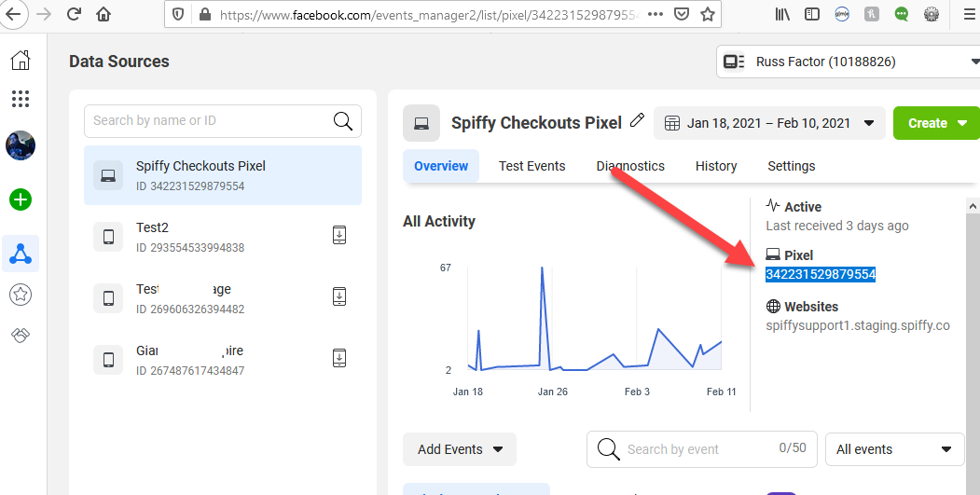The image size is (980, 495).
Task: Open the browser home page icon
Action: pos(104,14)
